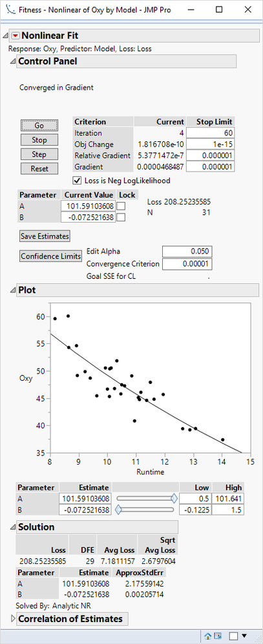Lock parameter A checkbox

(121, 206)
